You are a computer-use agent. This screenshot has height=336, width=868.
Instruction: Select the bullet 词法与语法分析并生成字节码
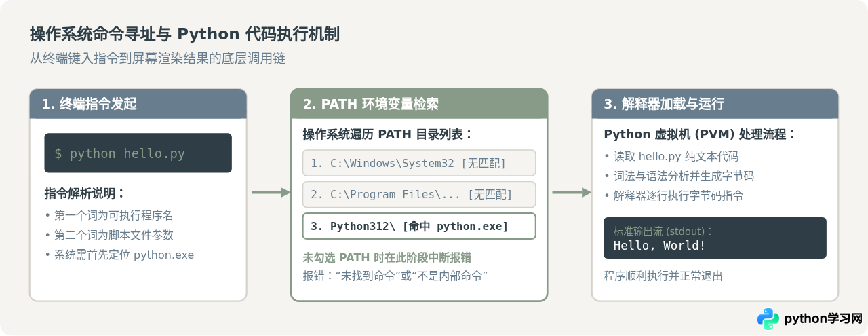[679, 176]
